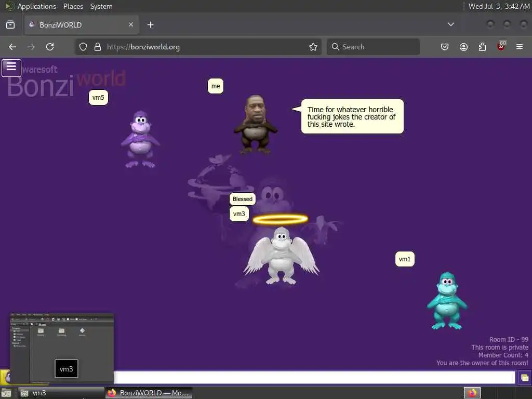
Task: Click the Search box
Action: click(373, 47)
